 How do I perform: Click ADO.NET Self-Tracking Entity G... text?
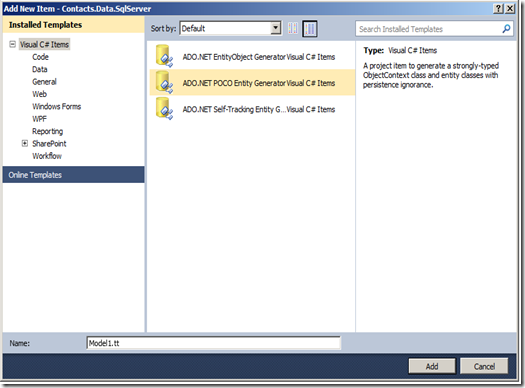[233, 109]
